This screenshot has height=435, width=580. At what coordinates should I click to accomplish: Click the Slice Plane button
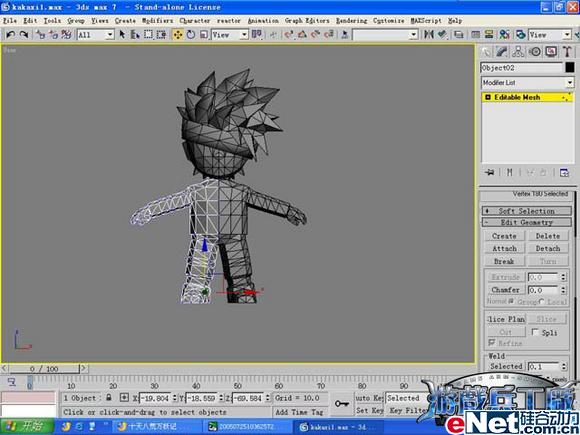505,319
